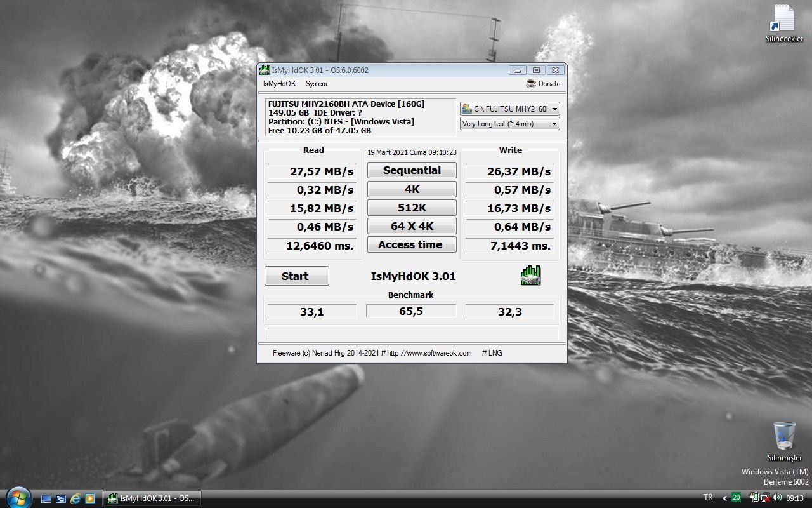This screenshot has width=812, height=508.
Task: Click the Access time button
Action: pos(412,244)
